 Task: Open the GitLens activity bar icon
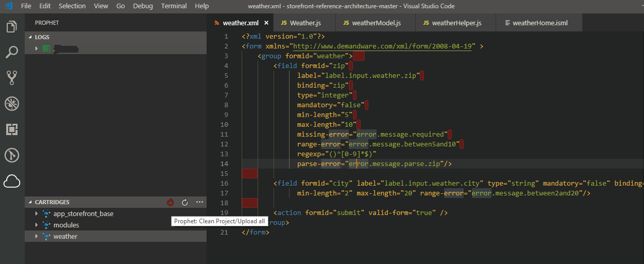(12, 155)
